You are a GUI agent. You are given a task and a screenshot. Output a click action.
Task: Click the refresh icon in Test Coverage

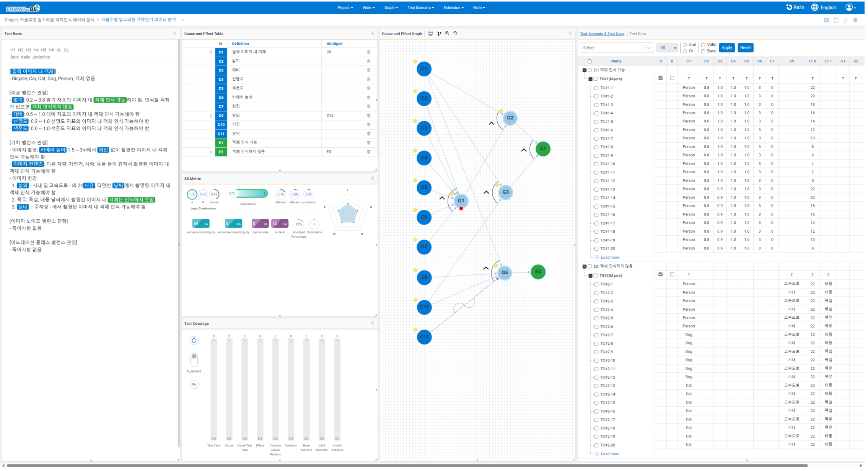point(194,341)
